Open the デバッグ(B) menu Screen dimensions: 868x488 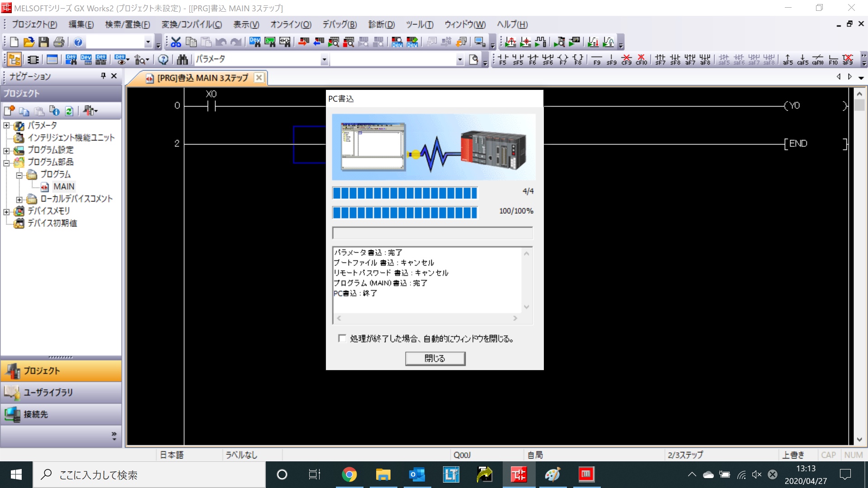click(340, 24)
